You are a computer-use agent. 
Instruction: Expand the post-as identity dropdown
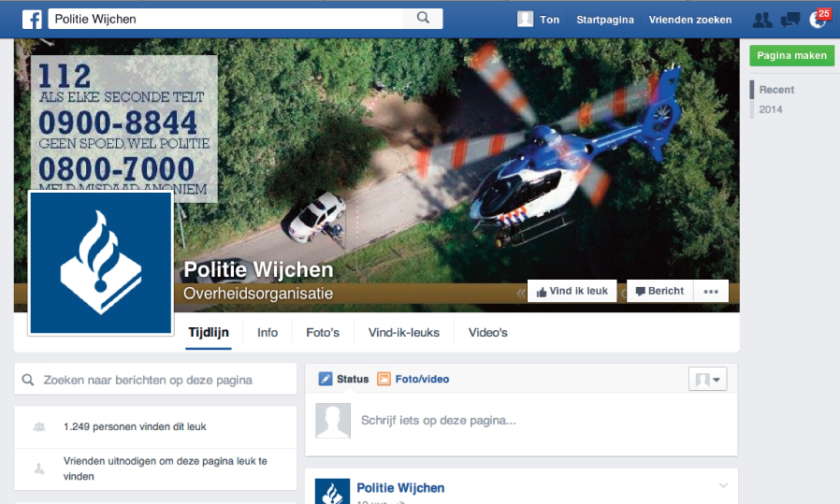(x=707, y=379)
